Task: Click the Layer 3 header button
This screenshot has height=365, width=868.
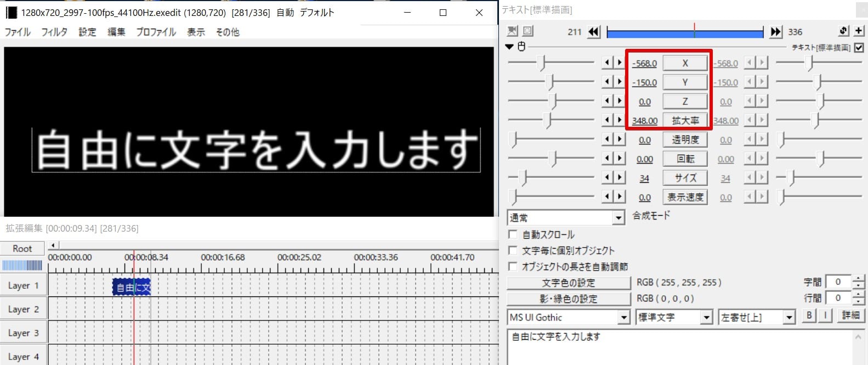Action: point(23,333)
